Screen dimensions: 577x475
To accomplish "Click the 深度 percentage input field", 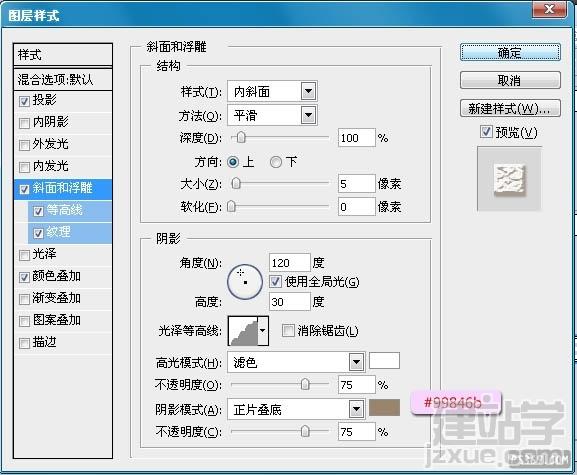I will [x=357, y=138].
